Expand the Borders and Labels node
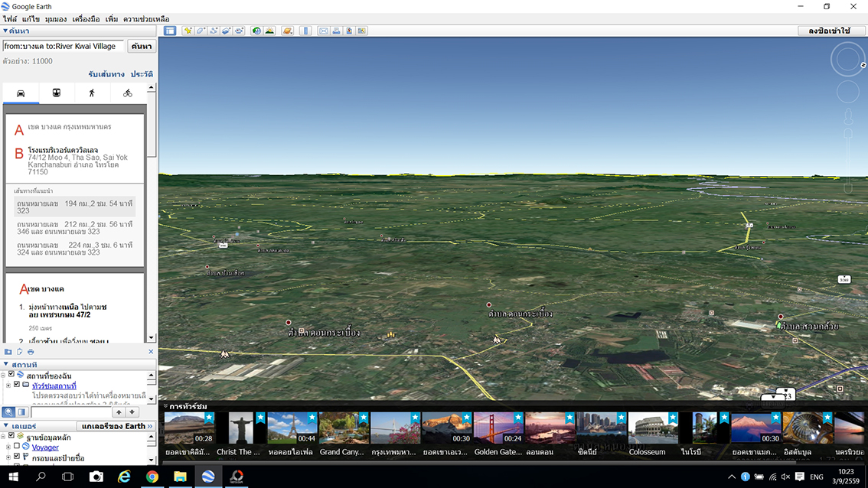Image resolution: width=868 pixels, height=488 pixels. (8, 457)
